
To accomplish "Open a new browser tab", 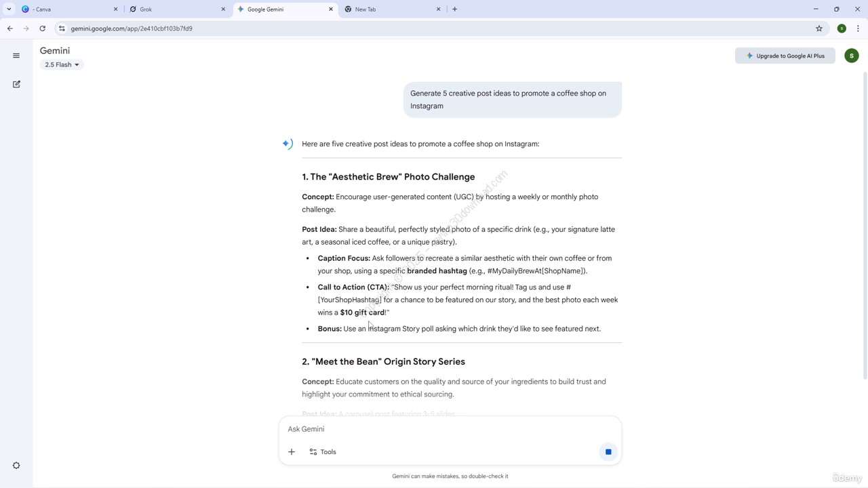I will tap(454, 9).
